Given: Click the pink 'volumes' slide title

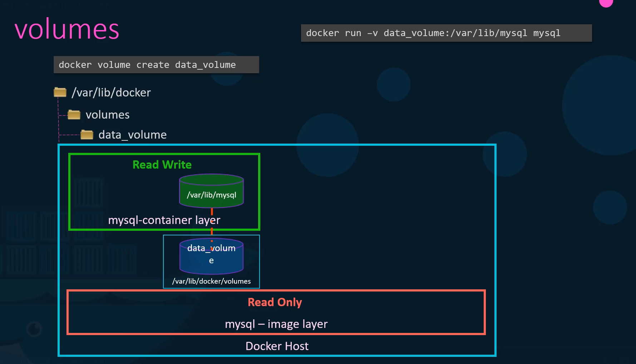Looking at the screenshot, I should point(67,29).
